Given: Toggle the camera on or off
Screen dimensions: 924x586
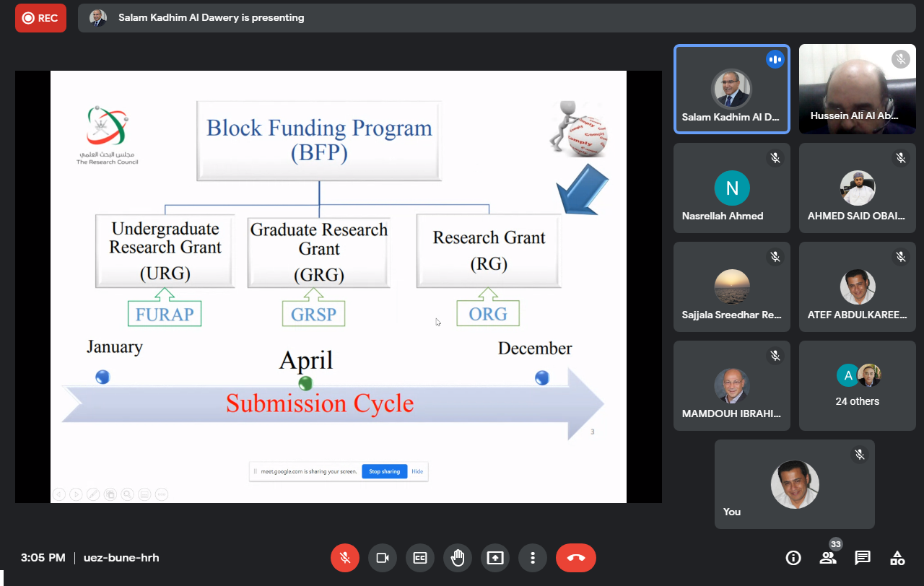Looking at the screenshot, I should point(383,558).
